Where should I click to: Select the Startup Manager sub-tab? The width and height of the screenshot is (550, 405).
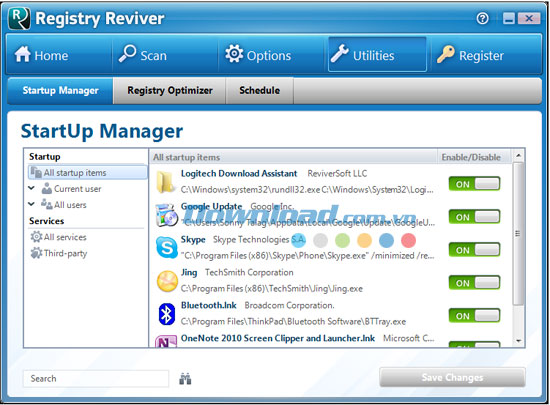pos(60,90)
